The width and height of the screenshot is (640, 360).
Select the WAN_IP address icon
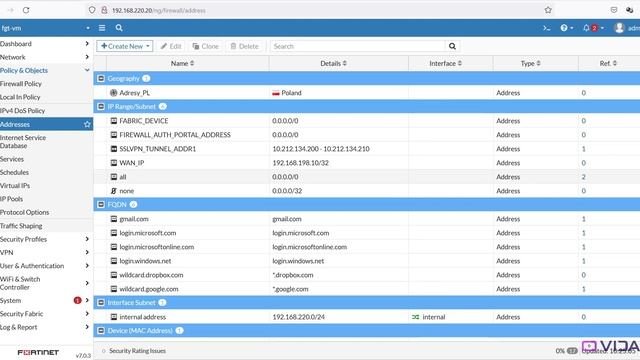pos(114,163)
